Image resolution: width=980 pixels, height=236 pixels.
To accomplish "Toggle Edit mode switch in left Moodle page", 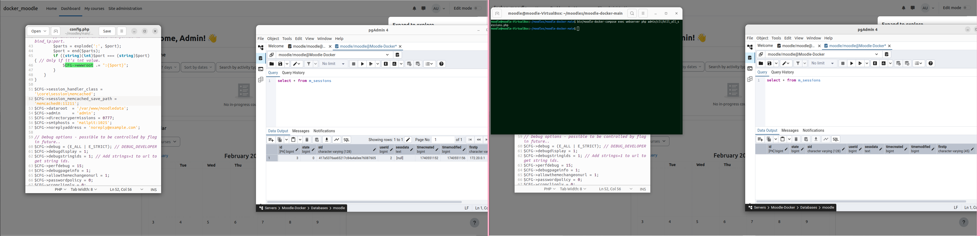I will tap(478, 8).
